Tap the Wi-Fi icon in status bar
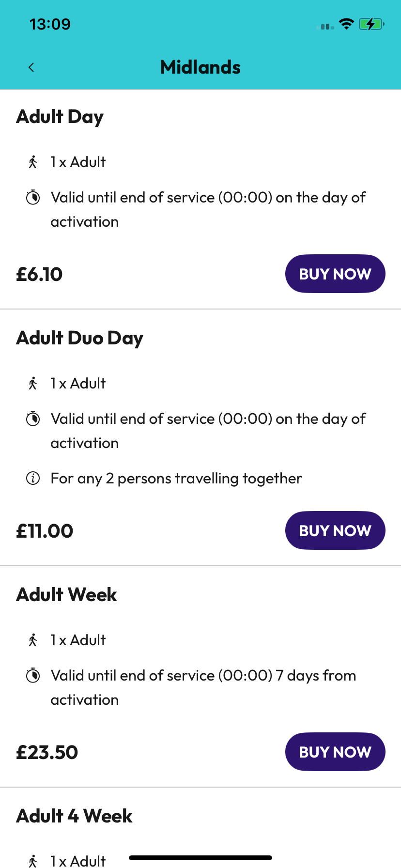Image resolution: width=401 pixels, height=868 pixels. pos(346,24)
